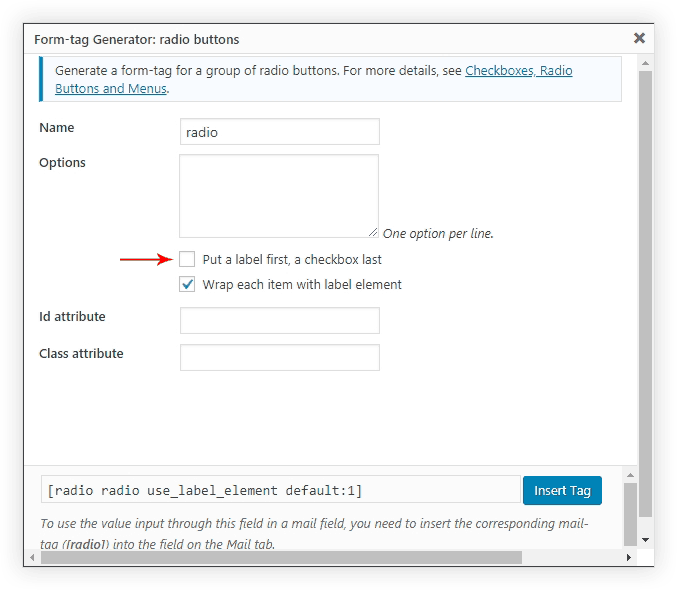Click the Name input containing 'radio'
Image resolution: width=677 pixels, height=590 pixels.
point(279,132)
